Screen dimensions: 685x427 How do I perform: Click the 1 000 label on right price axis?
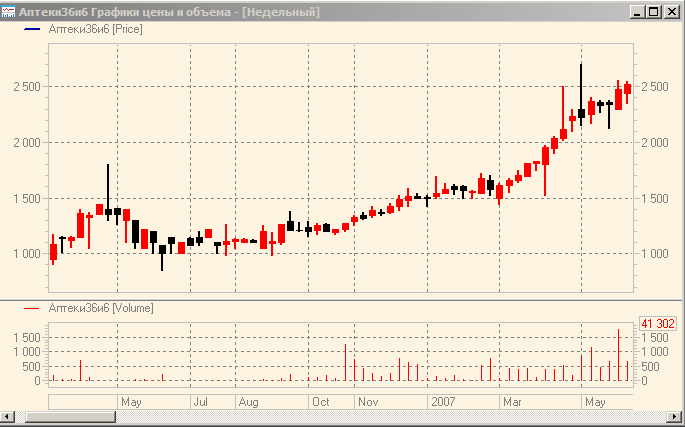point(655,253)
